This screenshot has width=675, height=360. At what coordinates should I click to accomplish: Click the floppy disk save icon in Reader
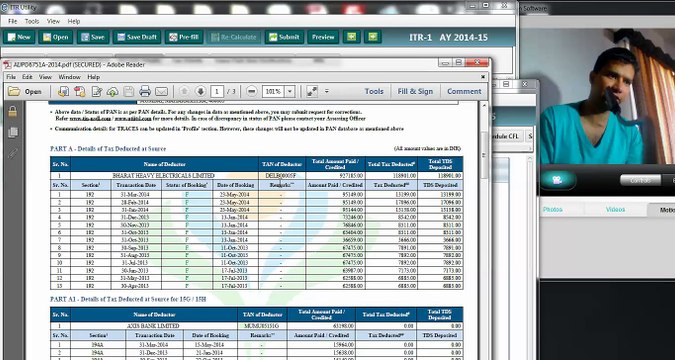click(128, 91)
